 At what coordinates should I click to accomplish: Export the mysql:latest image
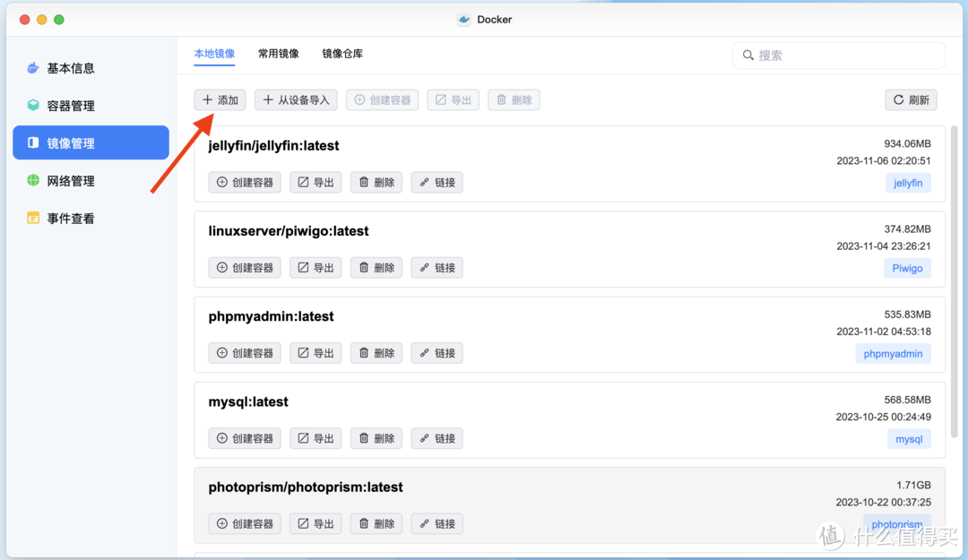[316, 438]
